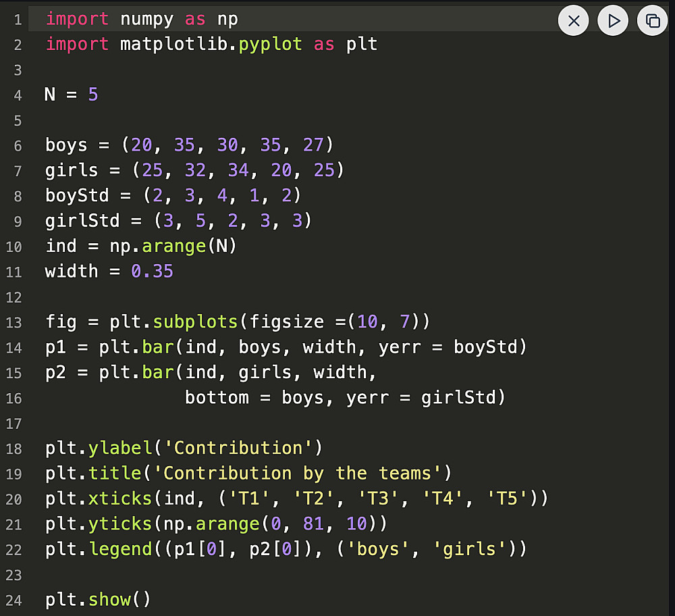Image resolution: width=675 pixels, height=616 pixels.
Task: Click the 'girlStd = (3, 5, 2, 3, 3)' line
Action: [x=178, y=221]
